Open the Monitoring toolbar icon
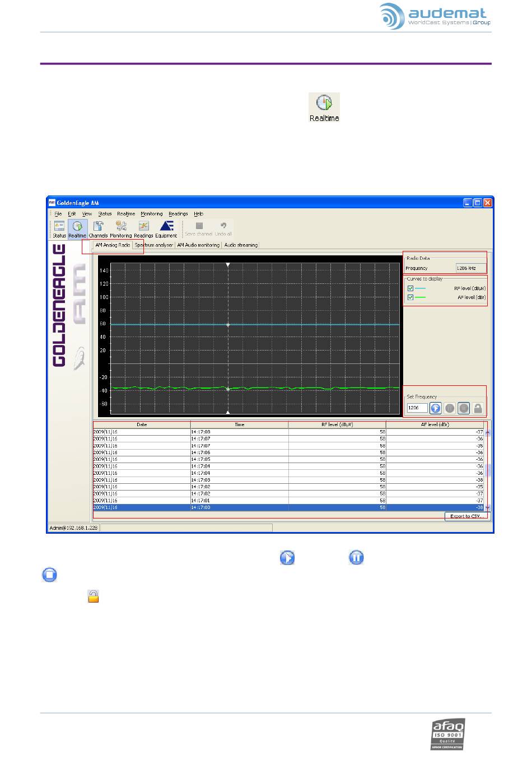532x761 pixels. [120, 228]
